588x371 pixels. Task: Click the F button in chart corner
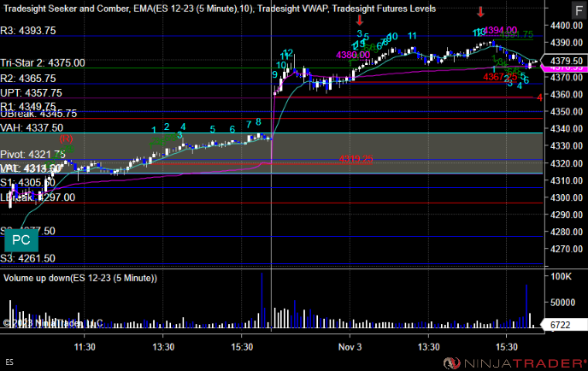[x=579, y=10]
